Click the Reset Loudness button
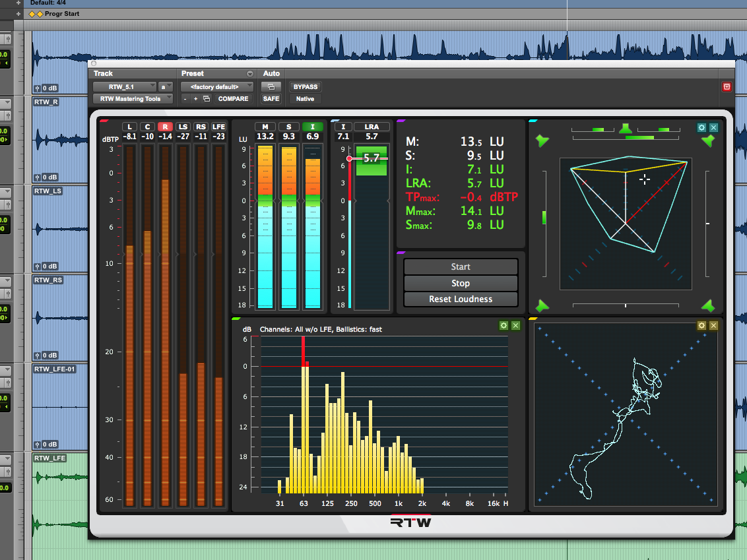 tap(461, 299)
